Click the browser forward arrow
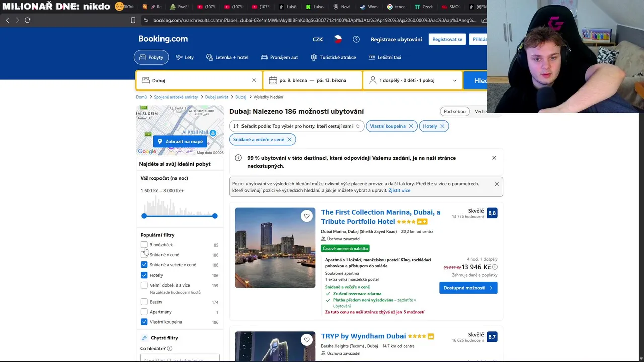 (17, 20)
